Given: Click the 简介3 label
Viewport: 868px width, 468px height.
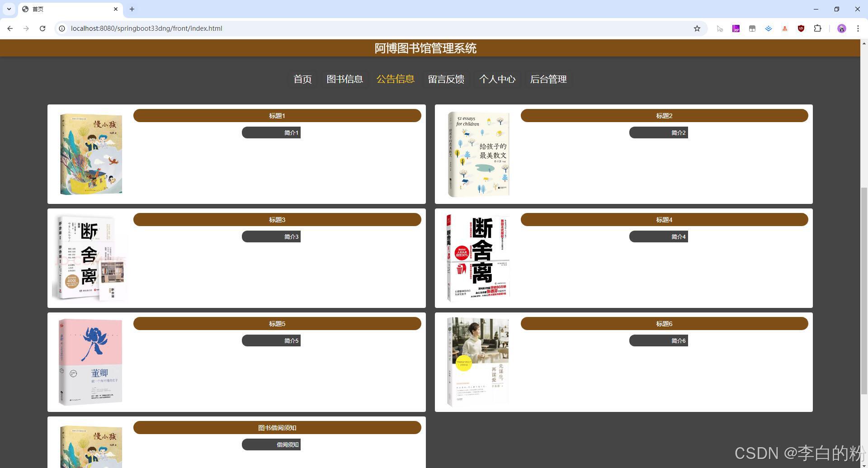Looking at the screenshot, I should pos(271,236).
